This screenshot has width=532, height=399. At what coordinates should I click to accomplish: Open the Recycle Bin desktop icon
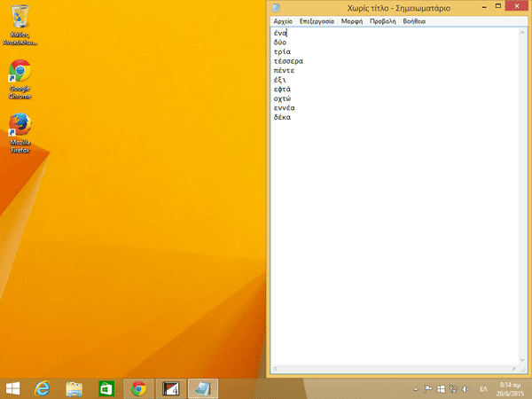click(x=20, y=25)
